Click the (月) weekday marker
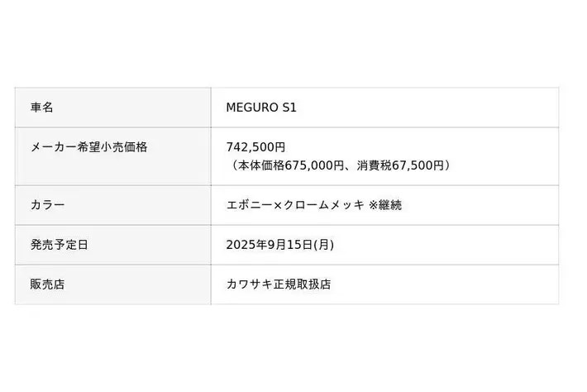This screenshot has width=587, height=392. tap(324, 245)
